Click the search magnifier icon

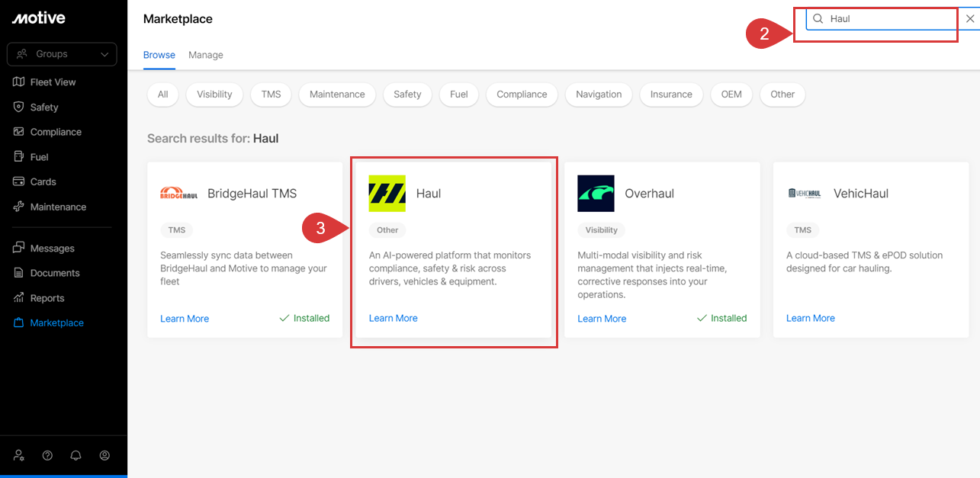tap(818, 19)
